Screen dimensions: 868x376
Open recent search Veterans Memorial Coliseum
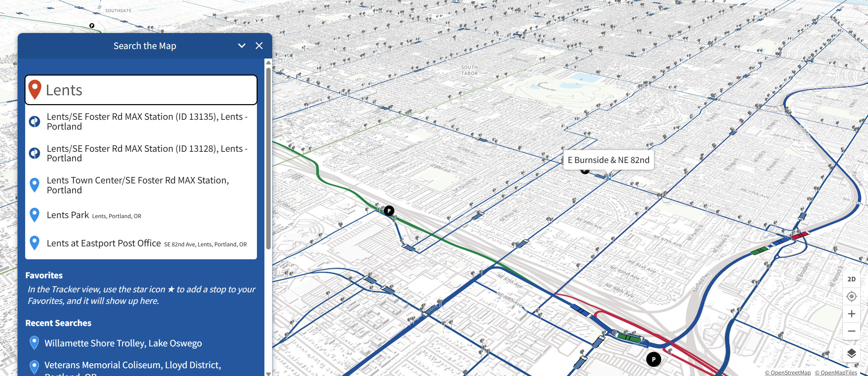click(x=133, y=365)
